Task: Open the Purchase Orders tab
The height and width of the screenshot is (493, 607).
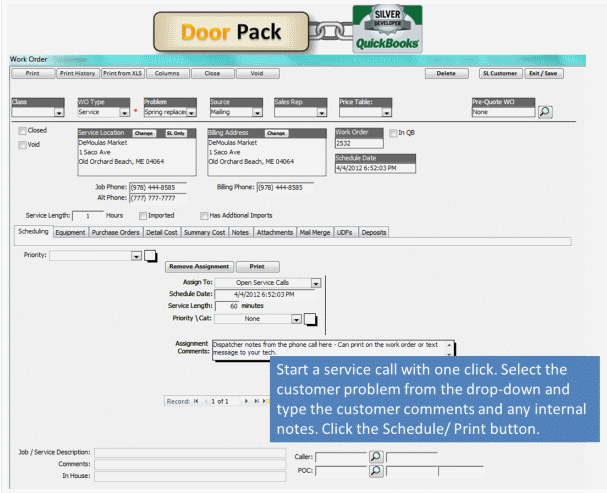Action: pyautogui.click(x=115, y=232)
